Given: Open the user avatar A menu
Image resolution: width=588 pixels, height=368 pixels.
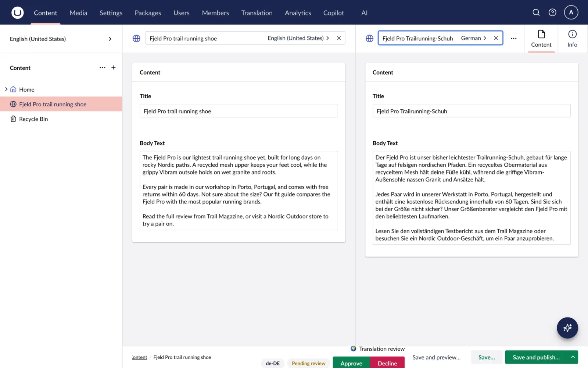Looking at the screenshot, I should pyautogui.click(x=571, y=12).
